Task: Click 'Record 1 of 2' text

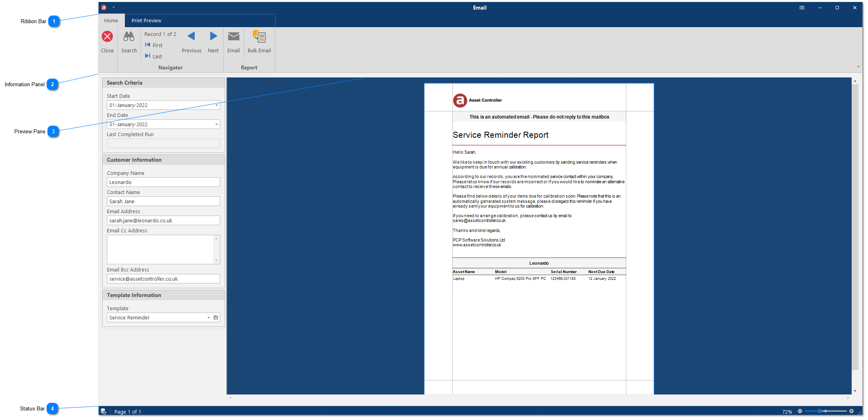Action: click(160, 34)
